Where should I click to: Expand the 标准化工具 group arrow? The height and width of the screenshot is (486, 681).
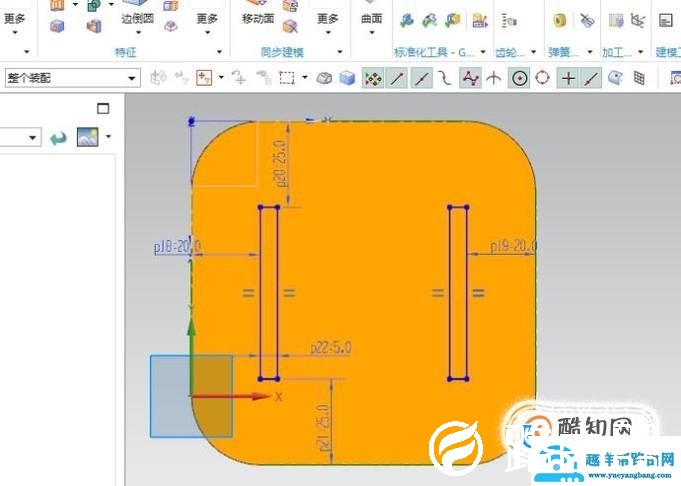point(483,52)
